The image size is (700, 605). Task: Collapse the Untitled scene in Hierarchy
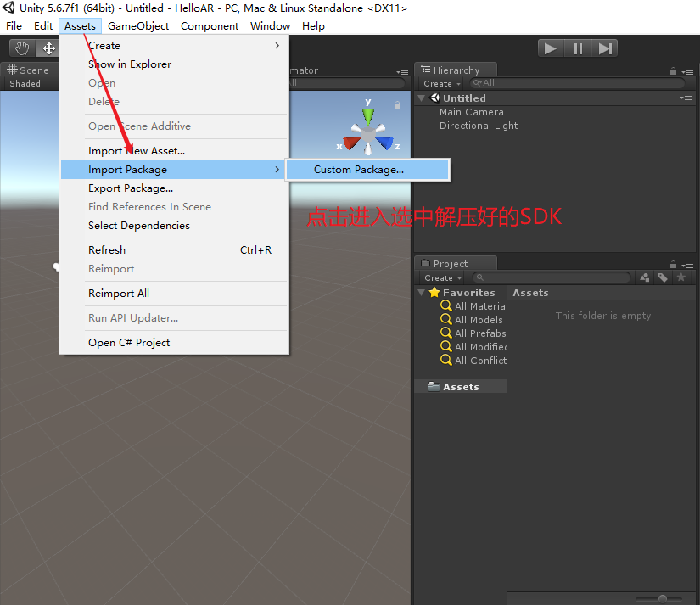pos(421,98)
